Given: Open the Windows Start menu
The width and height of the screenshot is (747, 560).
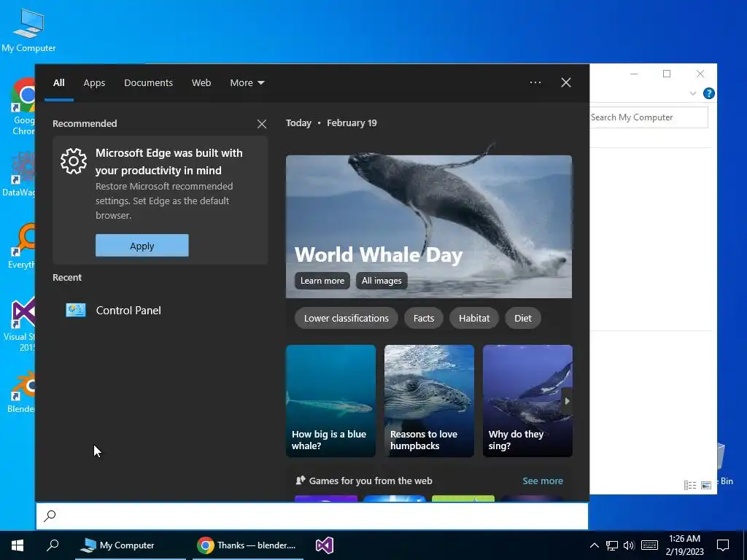Looking at the screenshot, I should coord(18,545).
